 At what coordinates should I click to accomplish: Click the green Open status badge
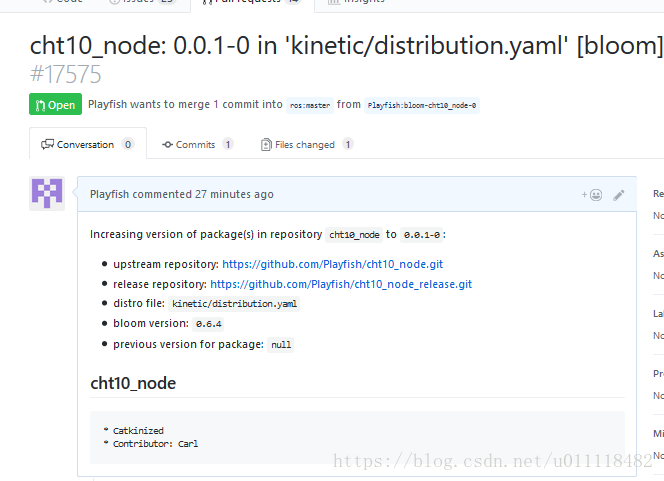55,104
